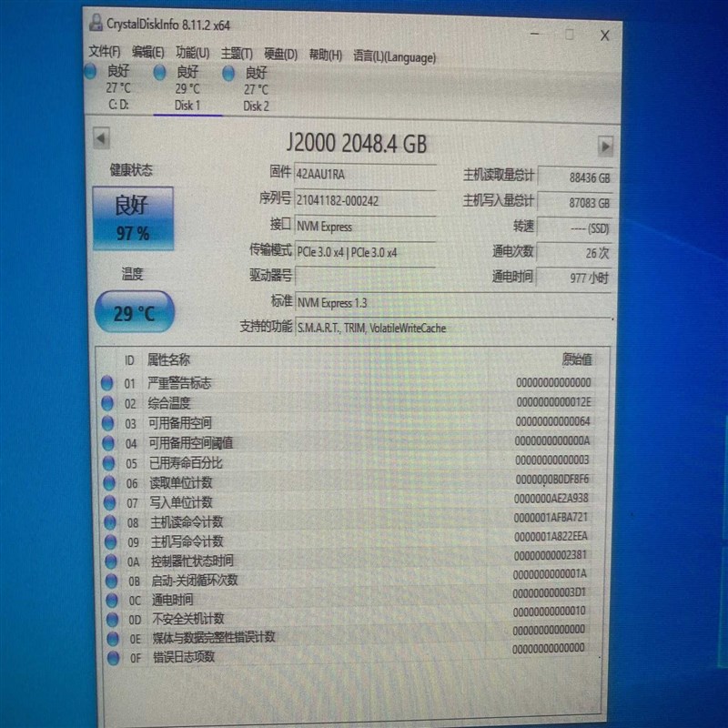This screenshot has width=728, height=728.
Task: Click the interface field NVM Express
Action: click(365, 227)
